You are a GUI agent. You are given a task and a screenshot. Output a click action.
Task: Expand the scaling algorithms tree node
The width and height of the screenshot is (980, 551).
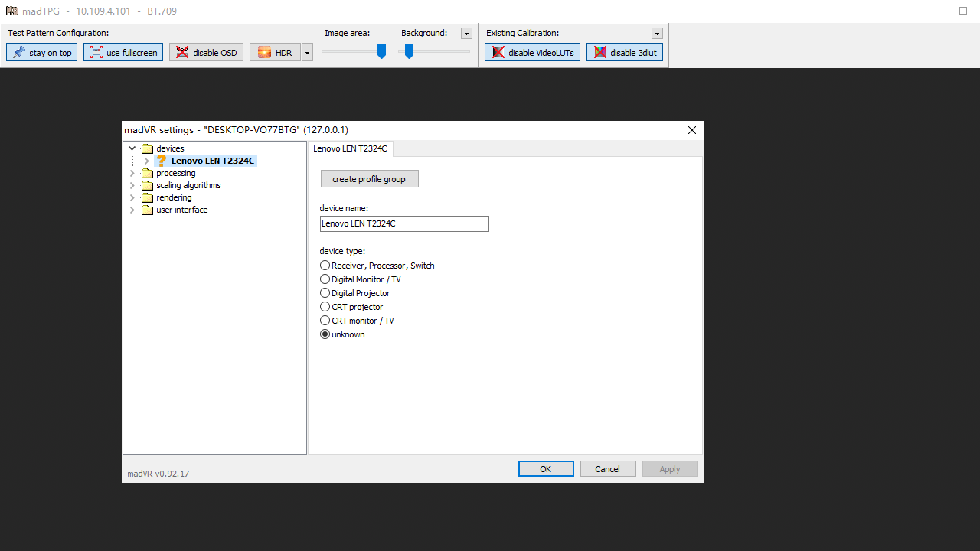pyautogui.click(x=132, y=185)
